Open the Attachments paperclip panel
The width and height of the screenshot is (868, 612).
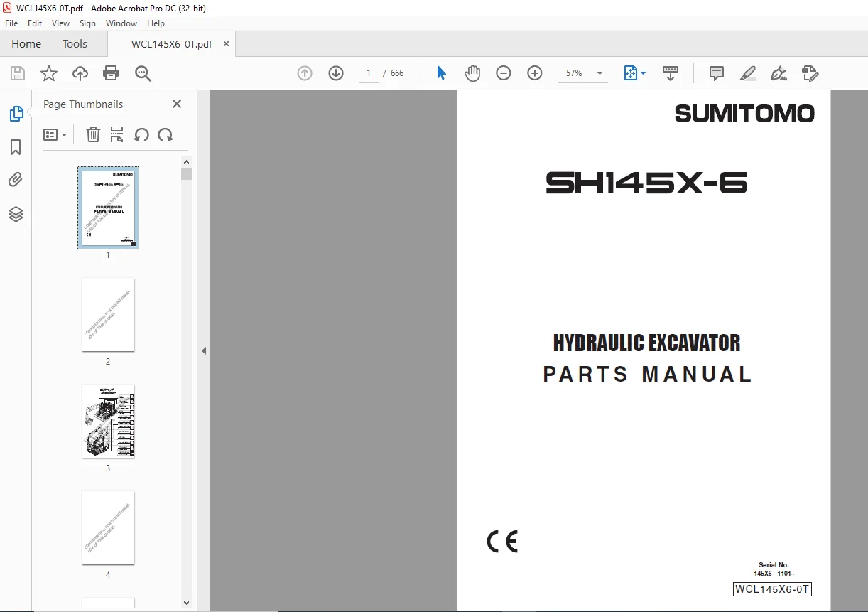pos(16,180)
